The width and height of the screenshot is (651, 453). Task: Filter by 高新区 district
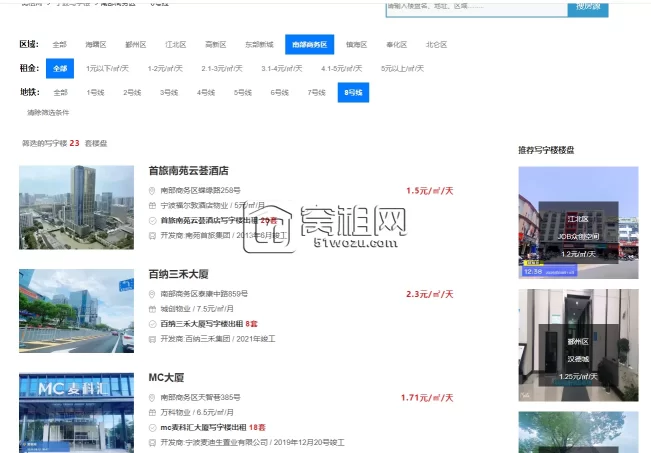(x=215, y=44)
